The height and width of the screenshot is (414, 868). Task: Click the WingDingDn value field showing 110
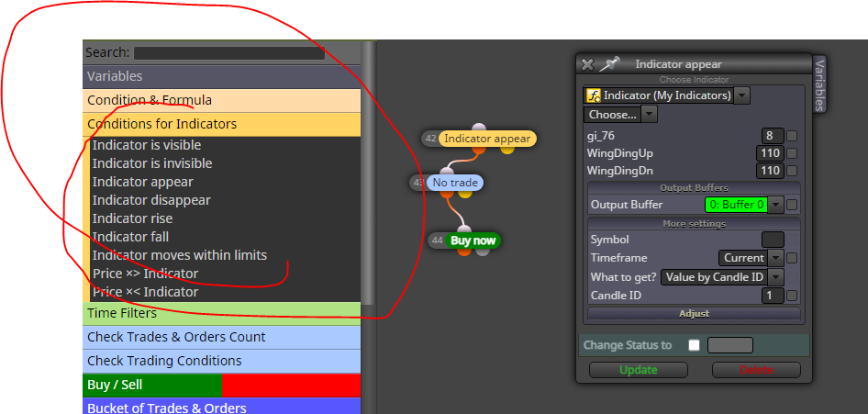(770, 171)
